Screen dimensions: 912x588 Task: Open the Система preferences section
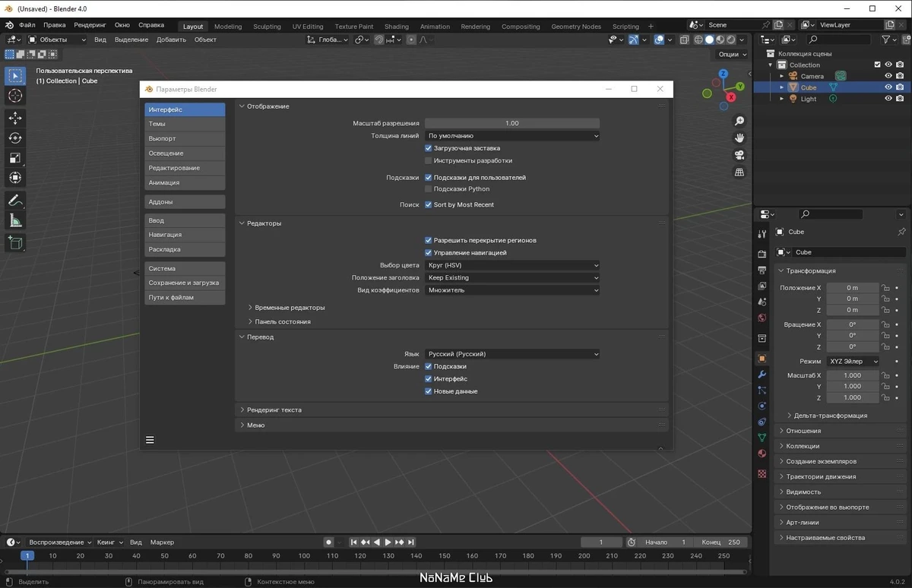point(185,268)
